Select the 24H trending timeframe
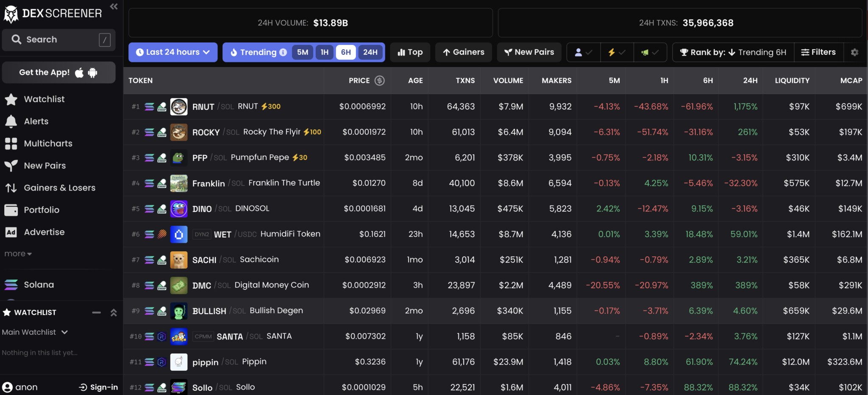 (370, 52)
